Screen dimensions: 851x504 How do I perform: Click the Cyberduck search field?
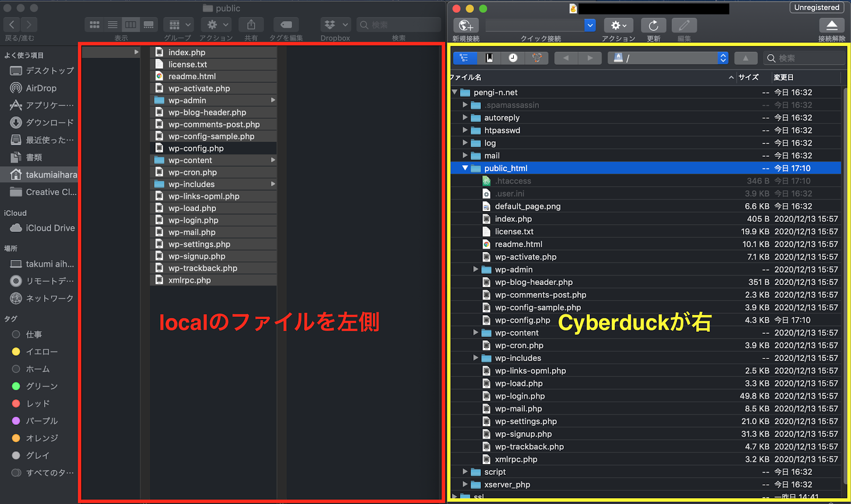coord(805,58)
